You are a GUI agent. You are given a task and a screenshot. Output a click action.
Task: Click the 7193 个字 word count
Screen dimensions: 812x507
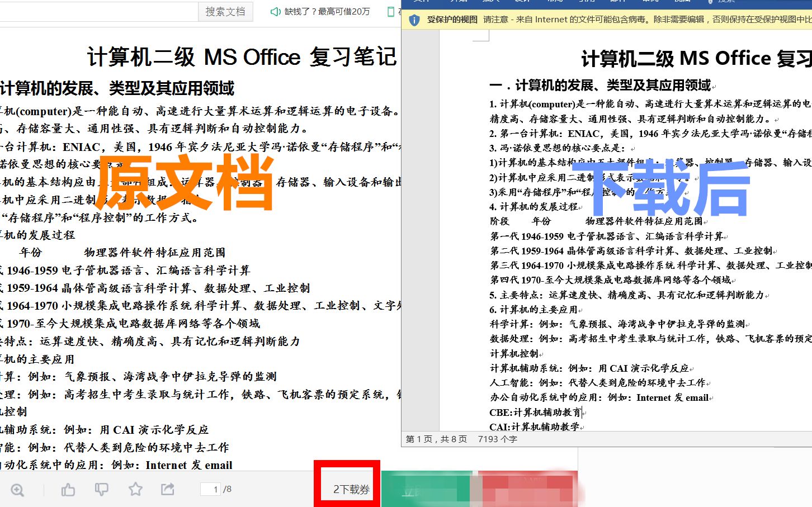(x=497, y=439)
